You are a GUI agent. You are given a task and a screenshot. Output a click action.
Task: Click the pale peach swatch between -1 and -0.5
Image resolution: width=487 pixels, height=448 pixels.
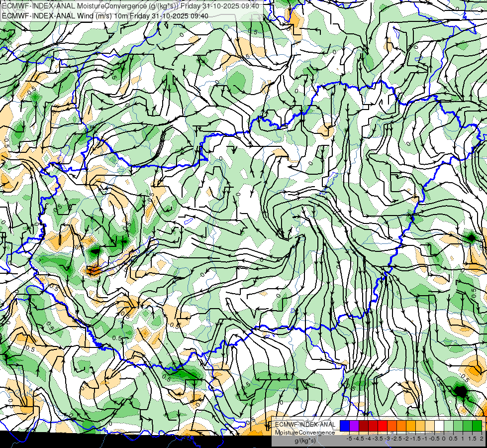click(429, 426)
